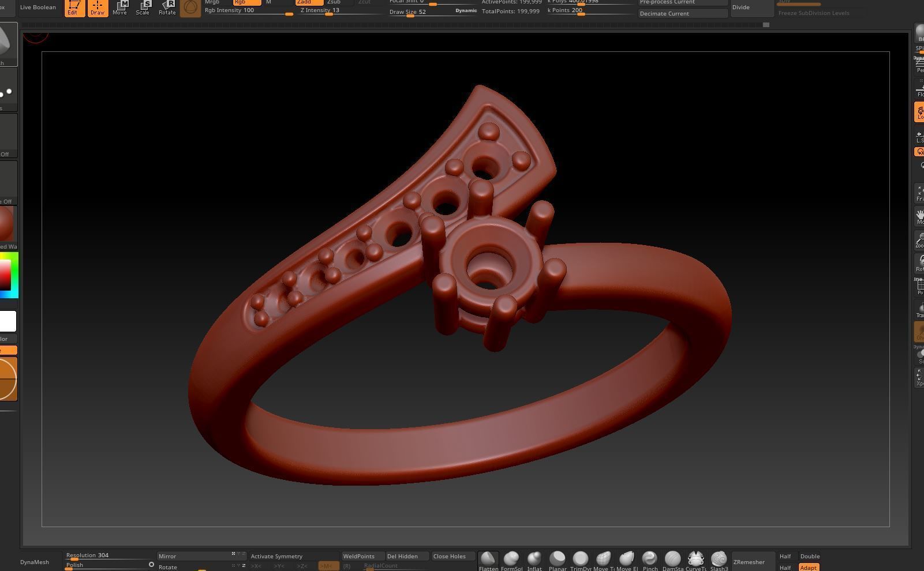Click Decimate Current button
Screen dimensions: 924x571
point(683,13)
